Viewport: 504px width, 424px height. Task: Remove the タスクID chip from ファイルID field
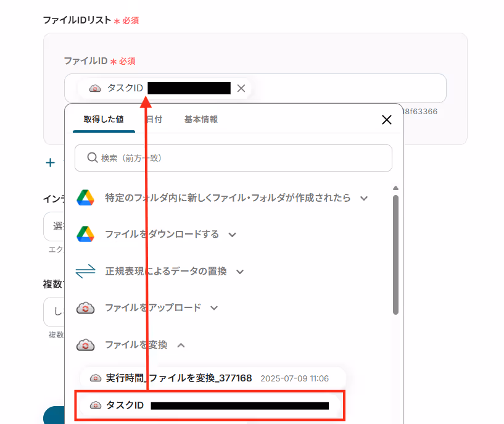tap(241, 88)
